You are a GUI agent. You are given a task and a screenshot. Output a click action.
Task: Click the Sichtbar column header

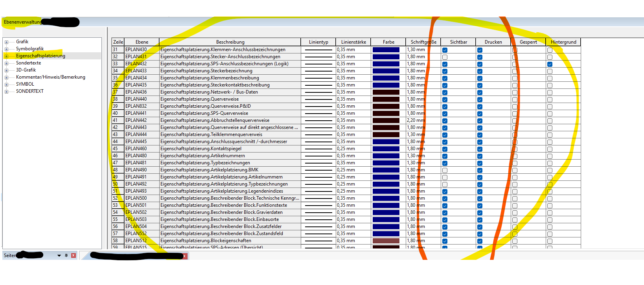tap(458, 42)
